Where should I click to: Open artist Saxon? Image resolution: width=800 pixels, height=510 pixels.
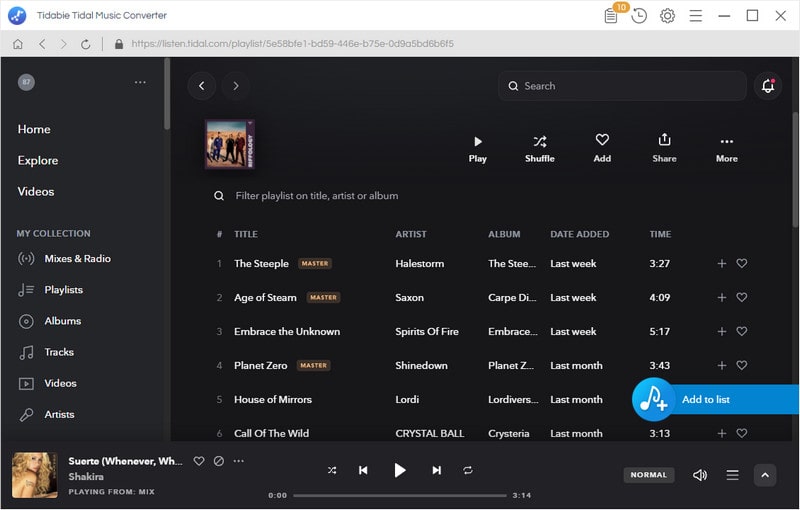coord(409,297)
